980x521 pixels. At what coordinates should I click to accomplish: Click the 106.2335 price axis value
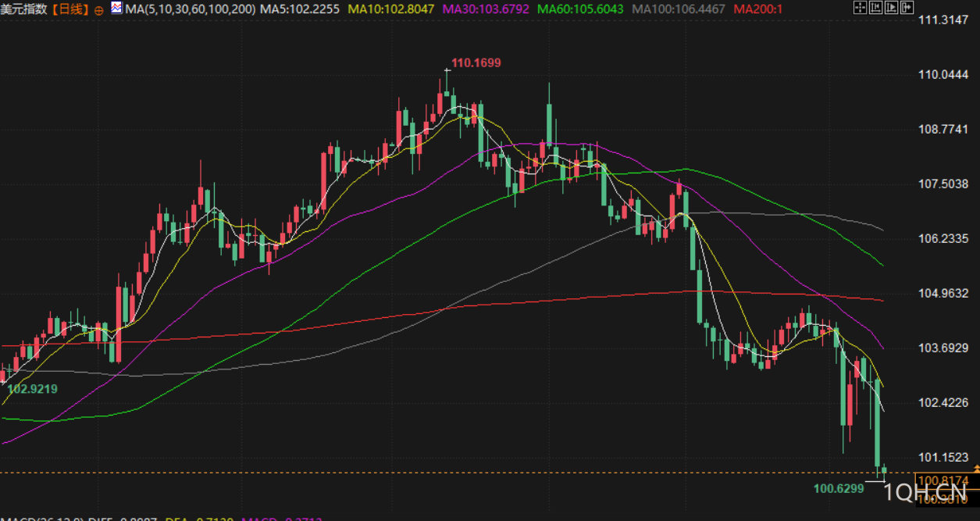[x=944, y=238]
